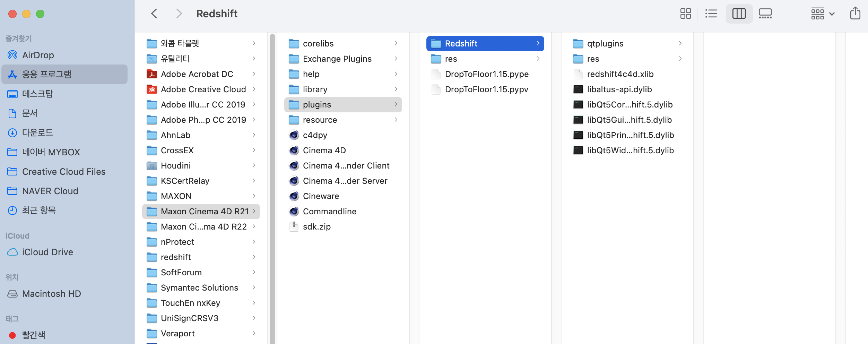868x344 pixels.
Task: Select the DropToFloor1.15.pypv file icon
Action: (436, 89)
